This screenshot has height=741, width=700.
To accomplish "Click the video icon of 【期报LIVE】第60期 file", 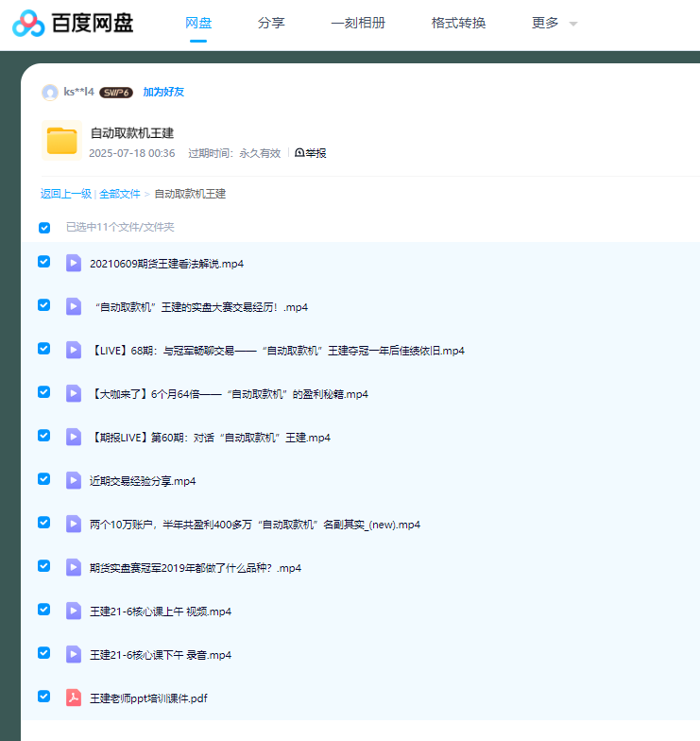I will click(x=74, y=437).
